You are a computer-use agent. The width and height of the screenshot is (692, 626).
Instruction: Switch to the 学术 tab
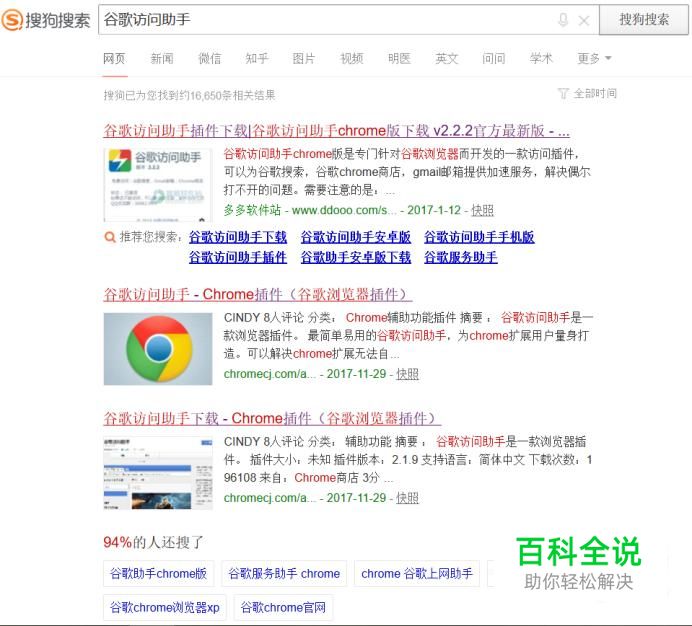pyautogui.click(x=541, y=58)
